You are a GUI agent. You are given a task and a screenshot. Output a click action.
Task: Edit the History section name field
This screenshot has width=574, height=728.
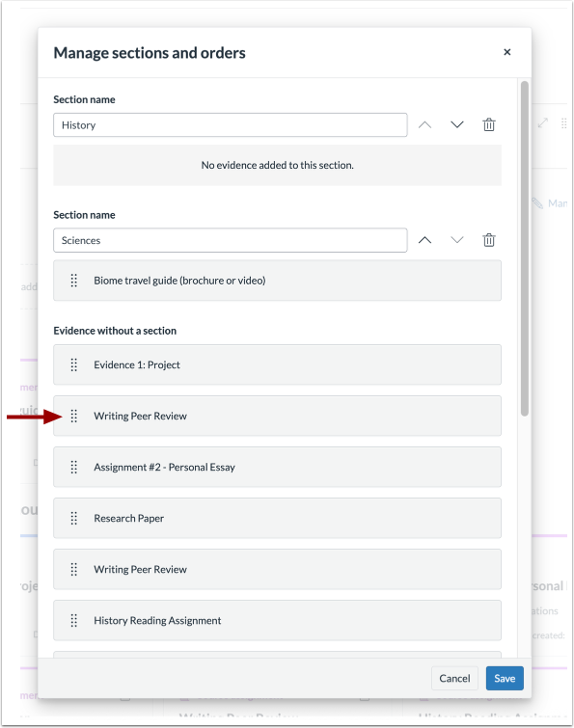coord(231,125)
